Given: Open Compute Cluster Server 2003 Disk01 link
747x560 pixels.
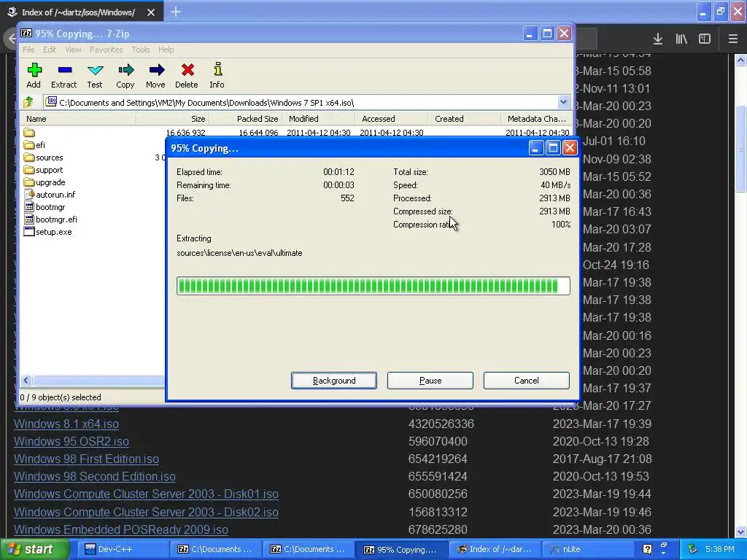Looking at the screenshot, I should 146,494.
